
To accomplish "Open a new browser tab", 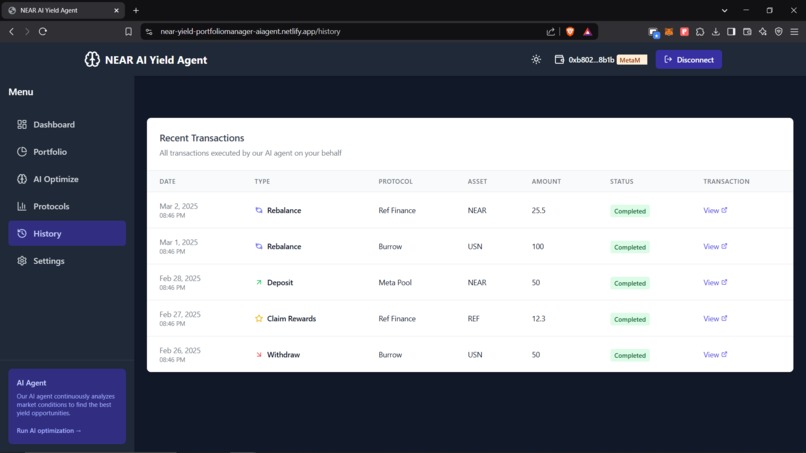I will (x=136, y=10).
